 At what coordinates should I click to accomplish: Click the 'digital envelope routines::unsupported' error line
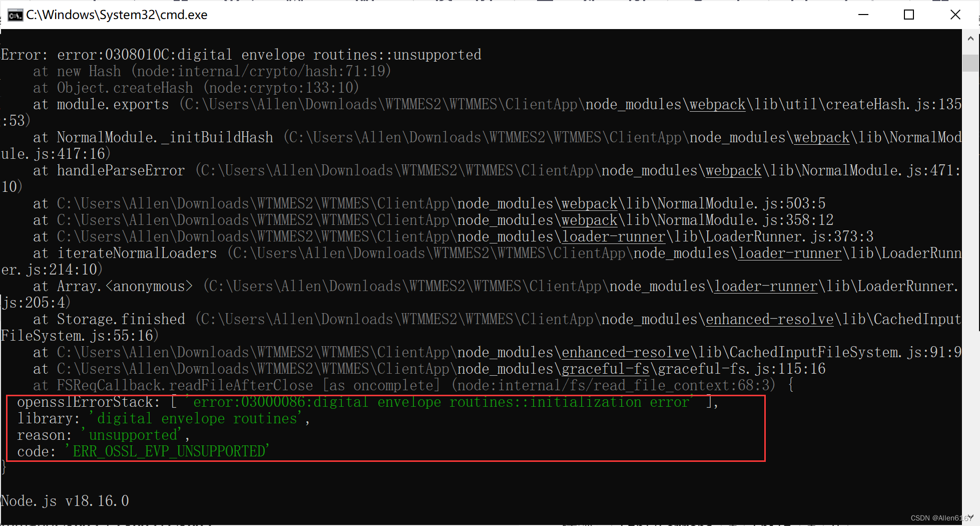click(241, 55)
